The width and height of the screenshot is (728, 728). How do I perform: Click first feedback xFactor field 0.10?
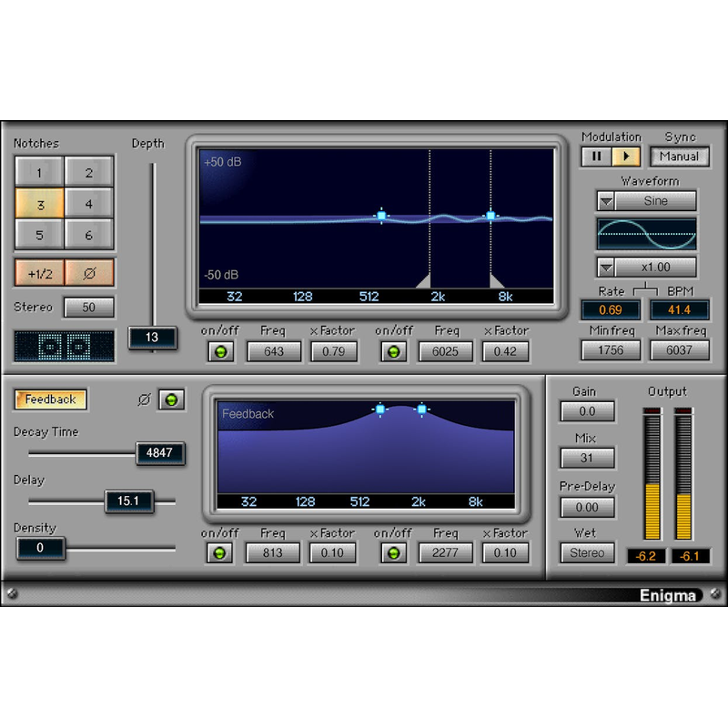click(332, 553)
